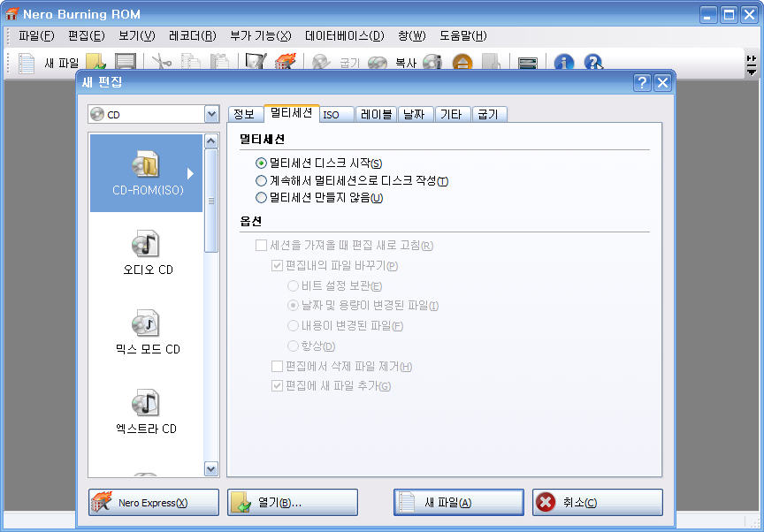Click the 멀티세션 tab
Screen dimensions: 764x532
point(292,113)
